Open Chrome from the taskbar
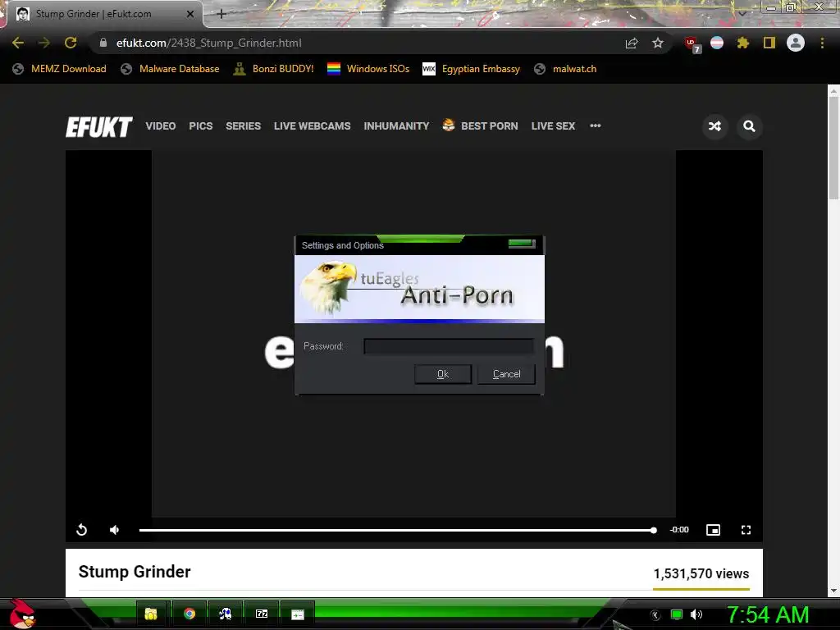 (189, 614)
